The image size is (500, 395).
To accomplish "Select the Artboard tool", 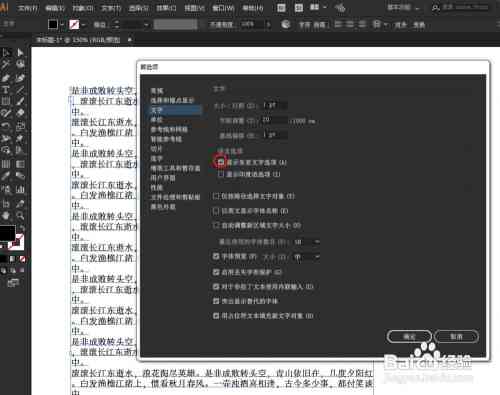I will pos(6,204).
